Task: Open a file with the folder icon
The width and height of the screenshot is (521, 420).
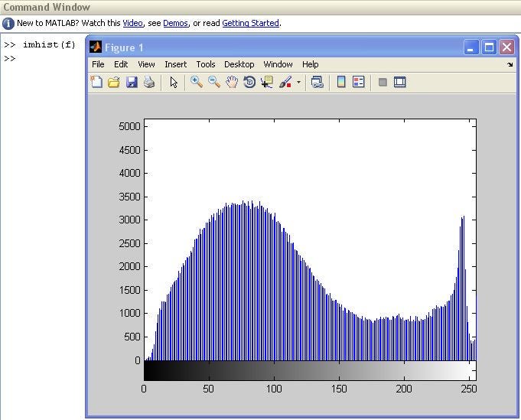Action: pos(114,82)
